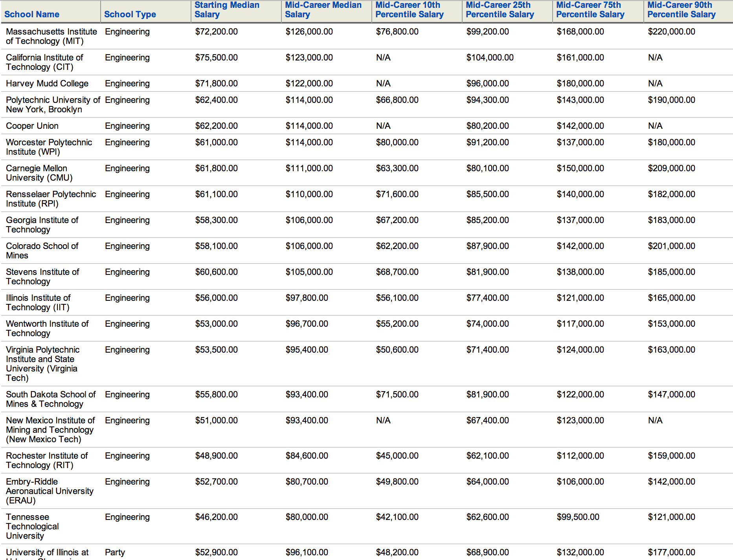733x560 pixels.
Task: Click Cooper Union 25th percentile $80,200.00
Action: tap(488, 126)
